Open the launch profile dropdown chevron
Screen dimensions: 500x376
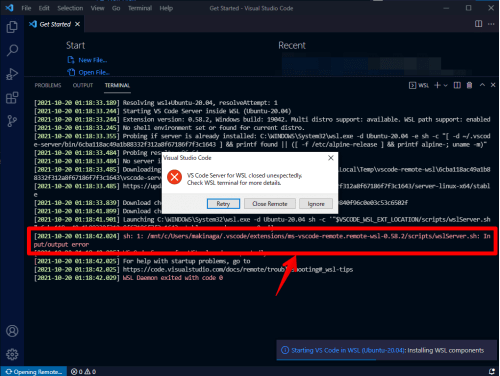click(x=445, y=86)
